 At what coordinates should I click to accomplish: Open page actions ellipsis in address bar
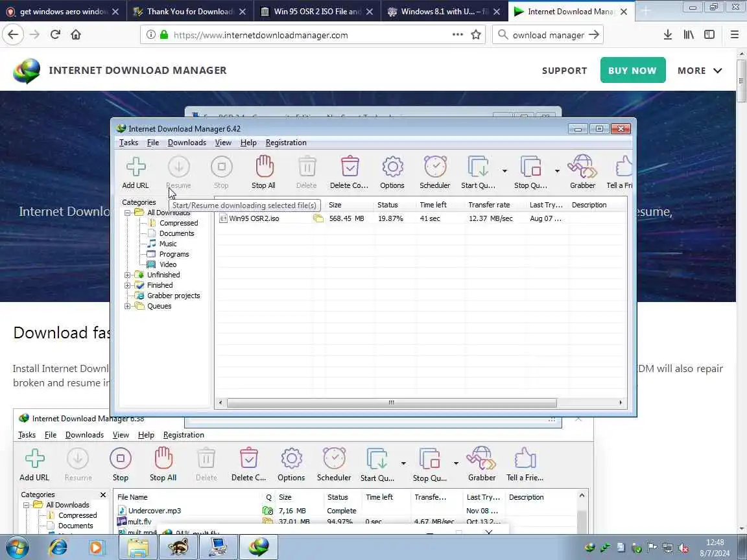tap(457, 34)
